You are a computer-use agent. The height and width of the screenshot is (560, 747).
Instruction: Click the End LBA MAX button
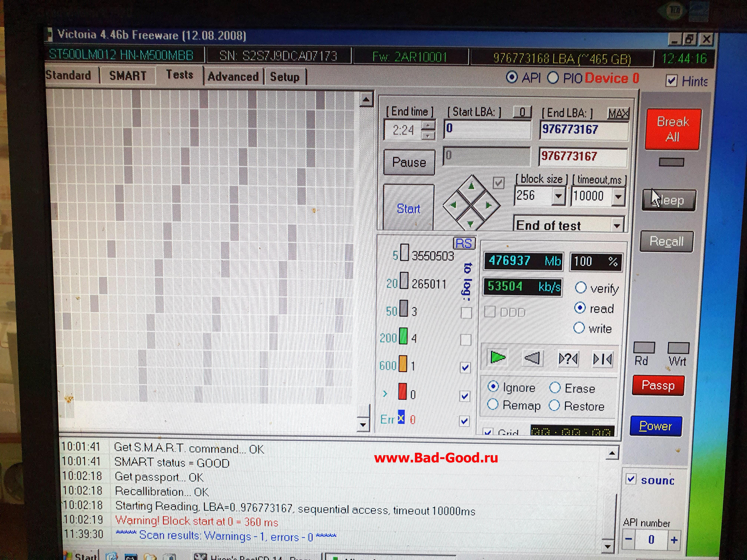tap(618, 113)
